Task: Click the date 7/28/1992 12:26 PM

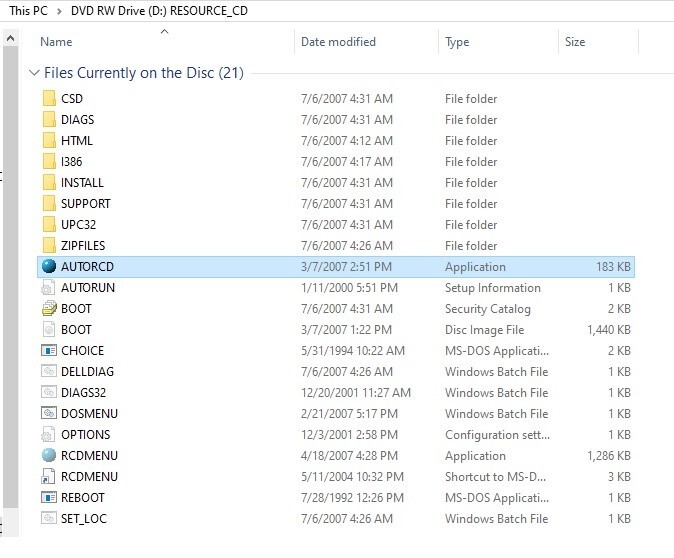Action: (x=352, y=498)
